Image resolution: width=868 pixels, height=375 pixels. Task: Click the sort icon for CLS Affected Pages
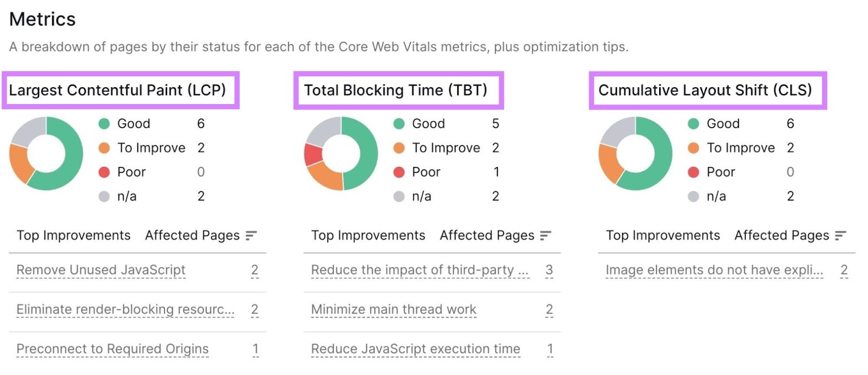841,235
